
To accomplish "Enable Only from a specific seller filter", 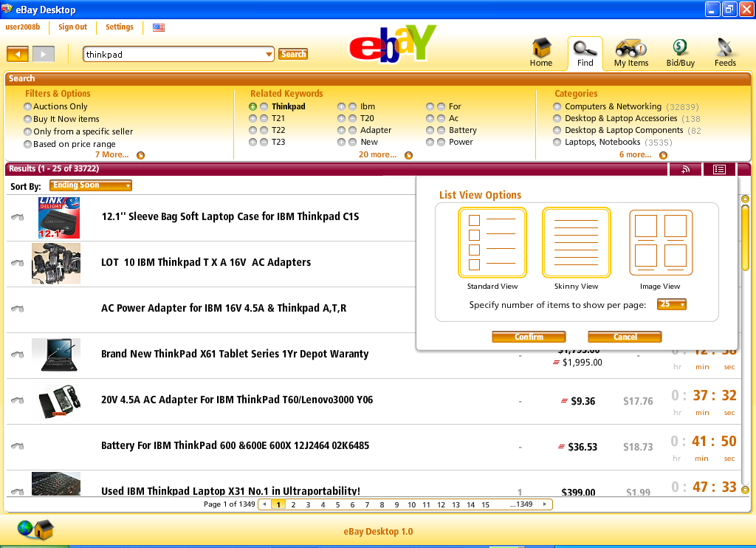I will (x=27, y=131).
